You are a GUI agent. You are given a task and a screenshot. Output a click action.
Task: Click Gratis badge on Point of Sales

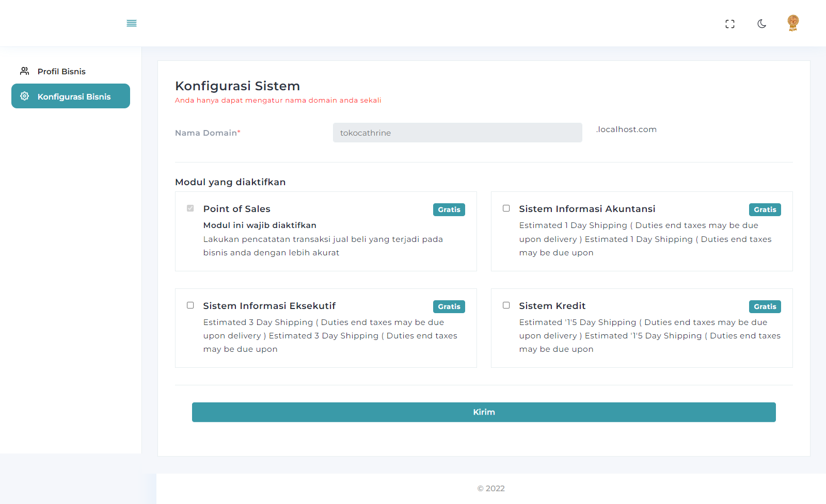tap(449, 209)
